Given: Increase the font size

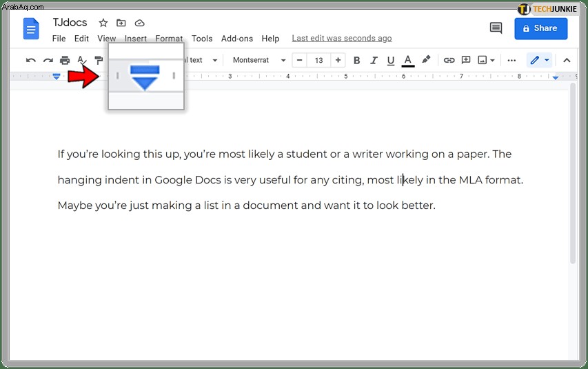Looking at the screenshot, I should 338,60.
